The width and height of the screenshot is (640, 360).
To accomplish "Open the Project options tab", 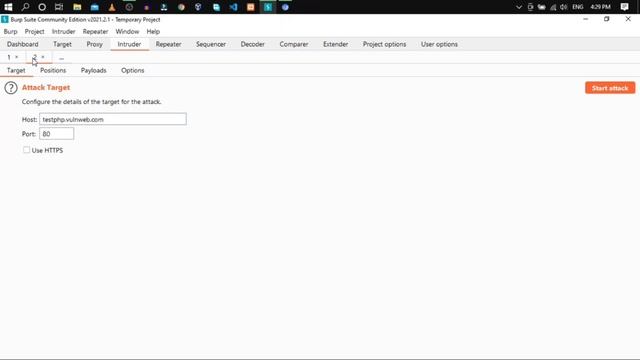I will point(384,44).
